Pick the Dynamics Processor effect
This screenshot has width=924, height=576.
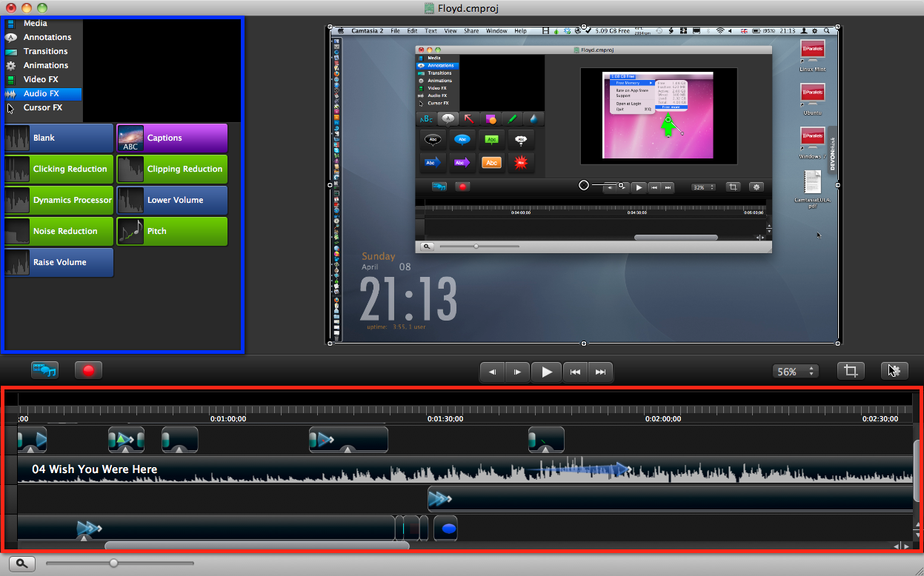[59, 200]
